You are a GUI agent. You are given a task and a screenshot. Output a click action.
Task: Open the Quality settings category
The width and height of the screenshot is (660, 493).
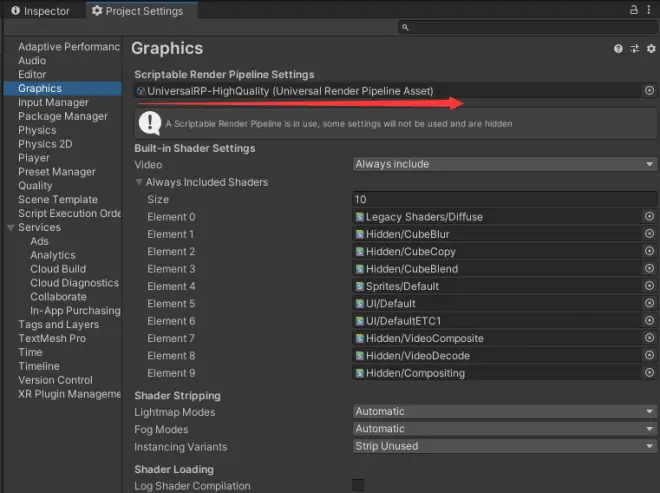click(35, 186)
